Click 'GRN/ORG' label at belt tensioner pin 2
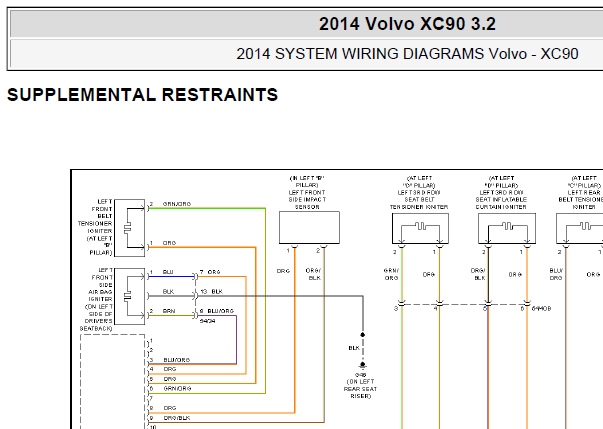The height and width of the screenshot is (429, 603). [177, 204]
